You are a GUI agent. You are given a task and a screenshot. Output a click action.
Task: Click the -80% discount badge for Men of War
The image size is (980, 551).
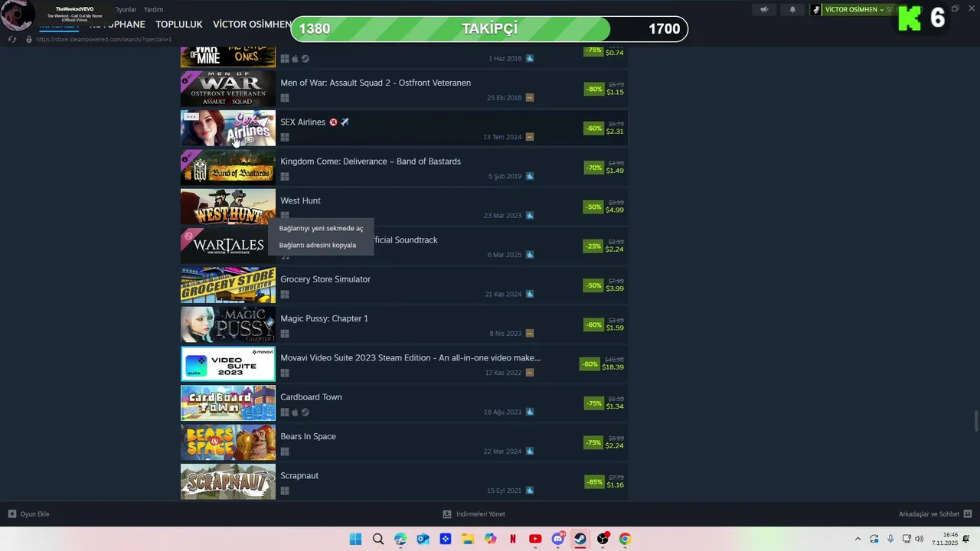(x=594, y=89)
